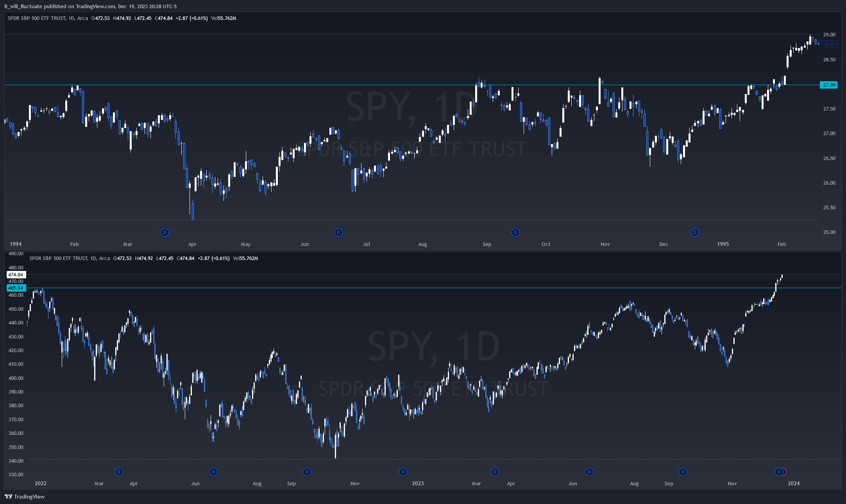This screenshot has width=846, height=504.
Task: Select the dividend marker after Mar 2023
Action: coord(495,472)
